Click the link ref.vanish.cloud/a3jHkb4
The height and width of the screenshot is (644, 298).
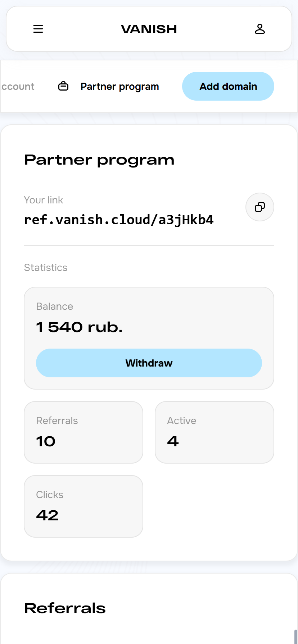pyautogui.click(x=119, y=220)
